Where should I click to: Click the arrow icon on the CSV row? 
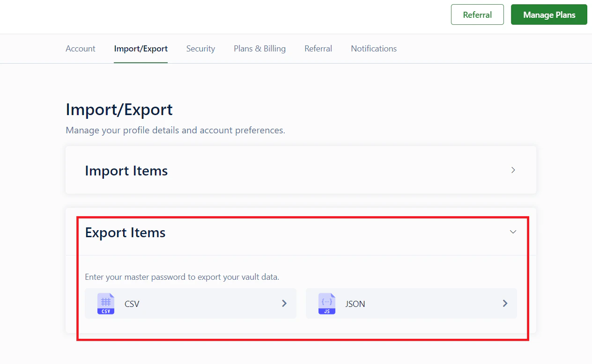[x=284, y=303]
